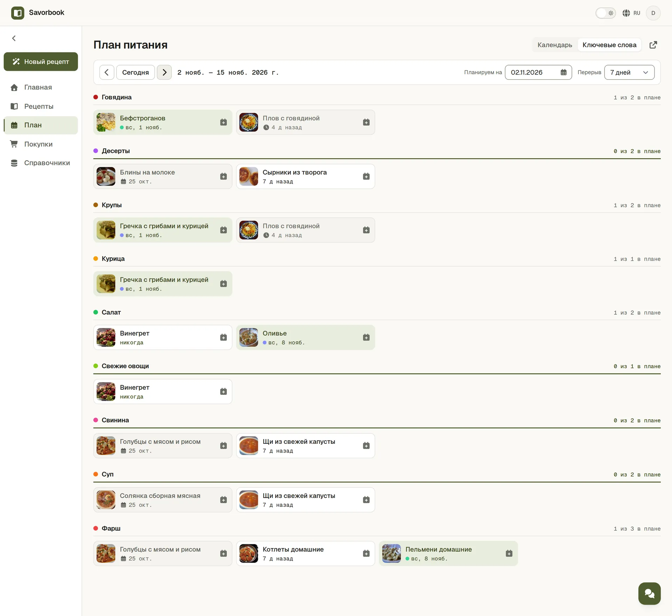Screen dimensions: 672x616
Task: Switch to the Ключевые слова tab
Action: [x=609, y=45]
